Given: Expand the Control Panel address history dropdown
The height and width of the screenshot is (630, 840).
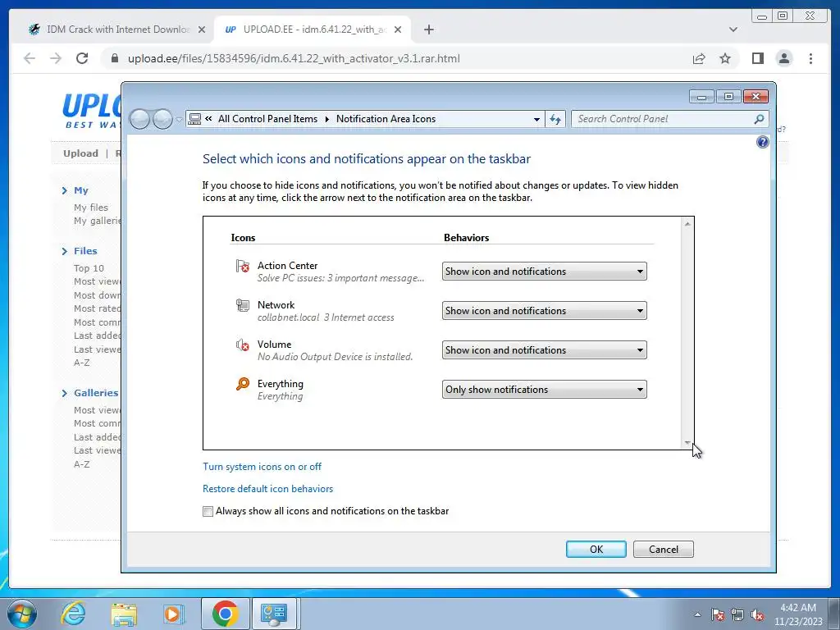Looking at the screenshot, I should (x=536, y=119).
